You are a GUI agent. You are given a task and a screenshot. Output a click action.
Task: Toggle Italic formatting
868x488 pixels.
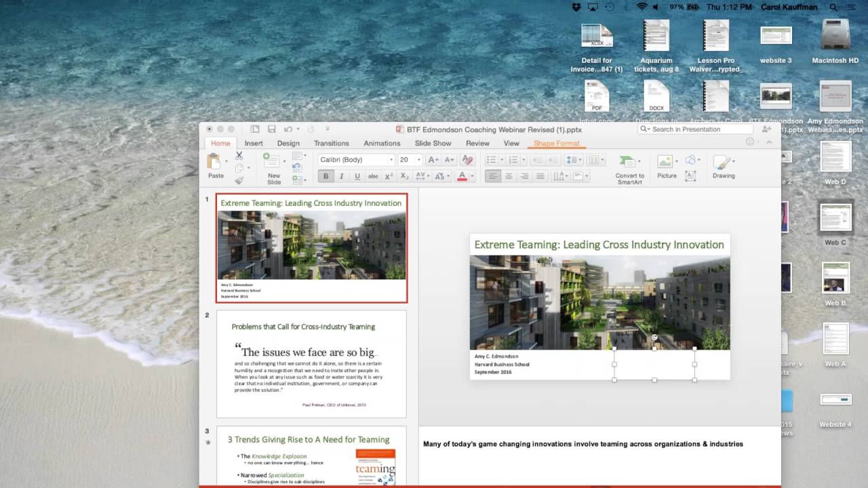[341, 176]
